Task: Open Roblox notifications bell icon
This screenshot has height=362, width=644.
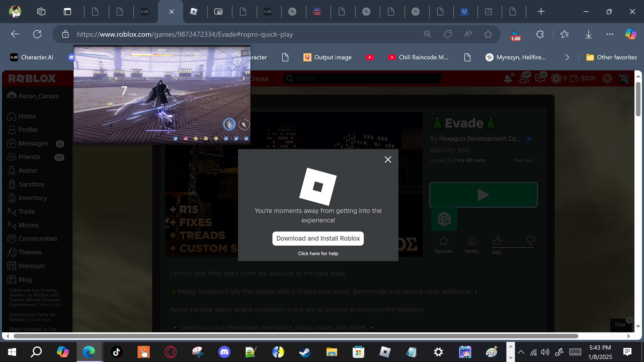Action: pyautogui.click(x=508, y=79)
